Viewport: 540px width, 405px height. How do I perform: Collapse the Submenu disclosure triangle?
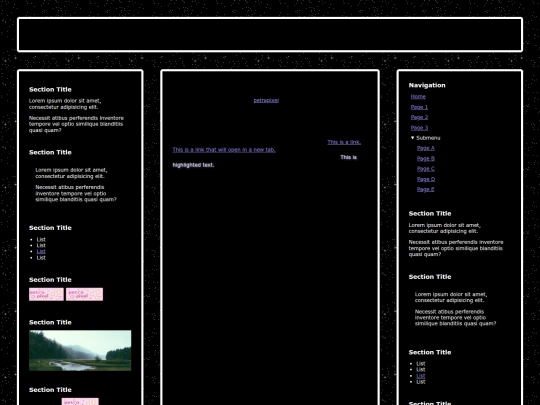413,138
